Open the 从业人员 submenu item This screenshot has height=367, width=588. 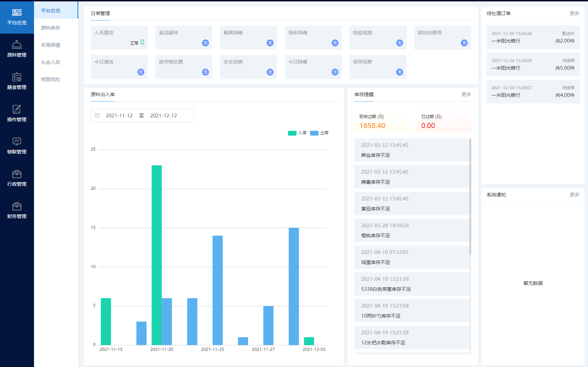tap(51, 62)
